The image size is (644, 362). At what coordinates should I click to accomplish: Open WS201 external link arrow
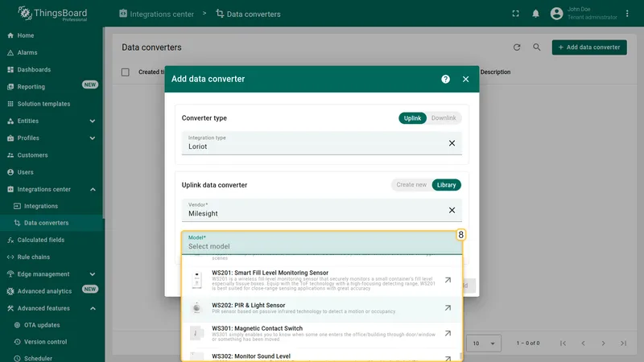[448, 280]
